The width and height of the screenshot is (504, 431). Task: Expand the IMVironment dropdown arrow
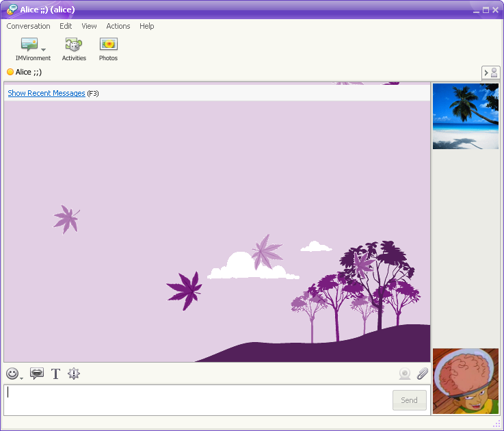pos(44,49)
